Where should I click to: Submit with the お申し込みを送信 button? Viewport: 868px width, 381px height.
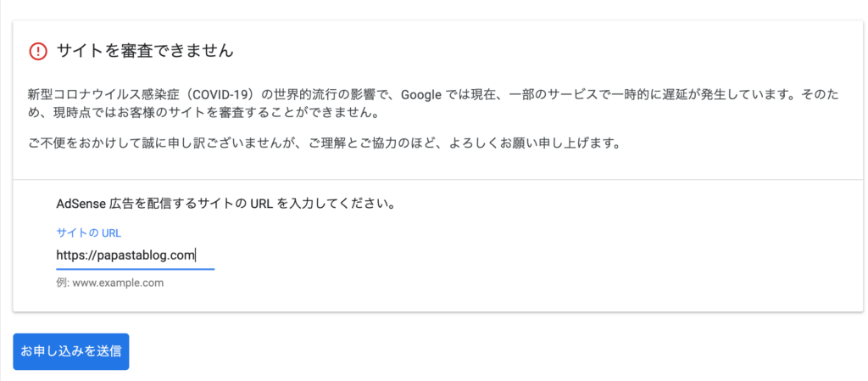[71, 351]
